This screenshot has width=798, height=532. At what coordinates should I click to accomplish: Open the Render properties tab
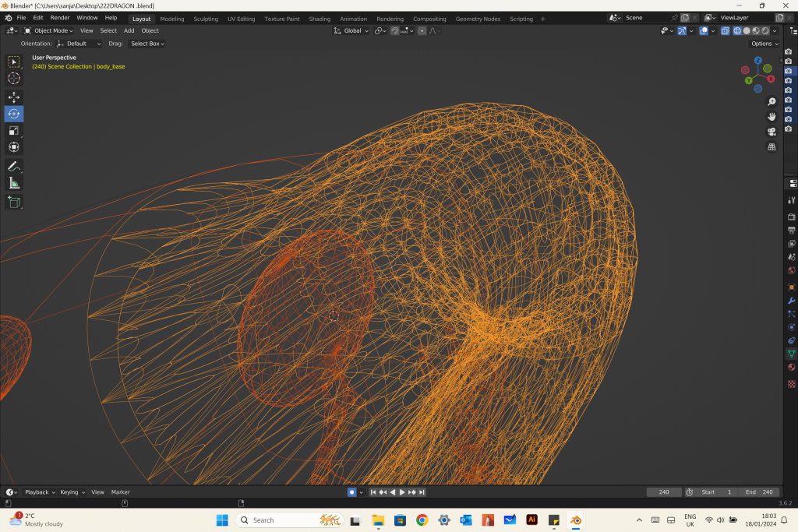[792, 217]
